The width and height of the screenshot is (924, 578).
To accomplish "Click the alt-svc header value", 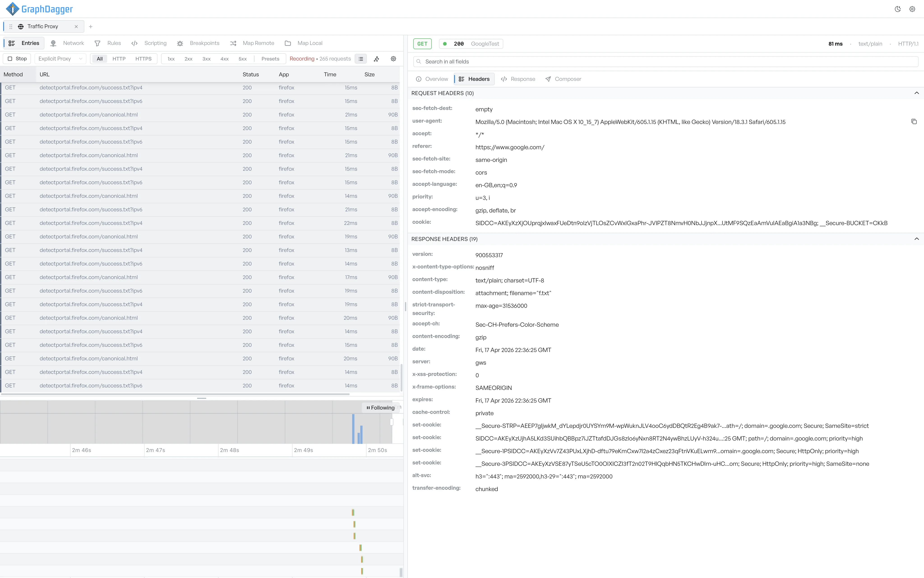I will (x=544, y=477).
